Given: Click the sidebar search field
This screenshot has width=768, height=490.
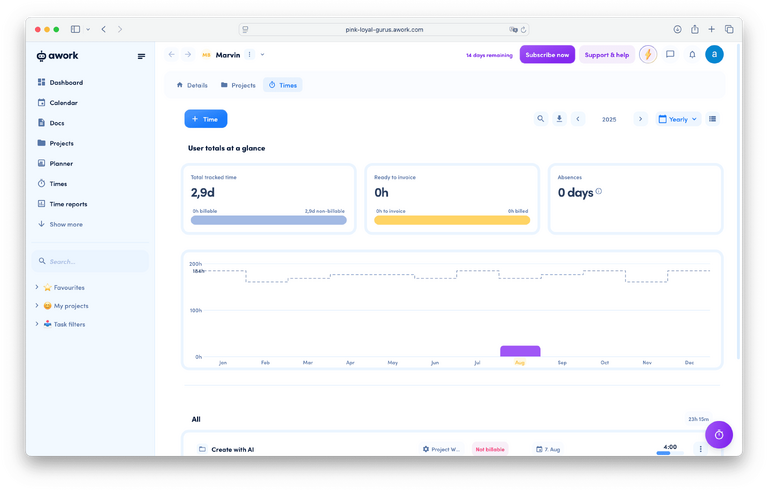Looking at the screenshot, I should pos(90,261).
